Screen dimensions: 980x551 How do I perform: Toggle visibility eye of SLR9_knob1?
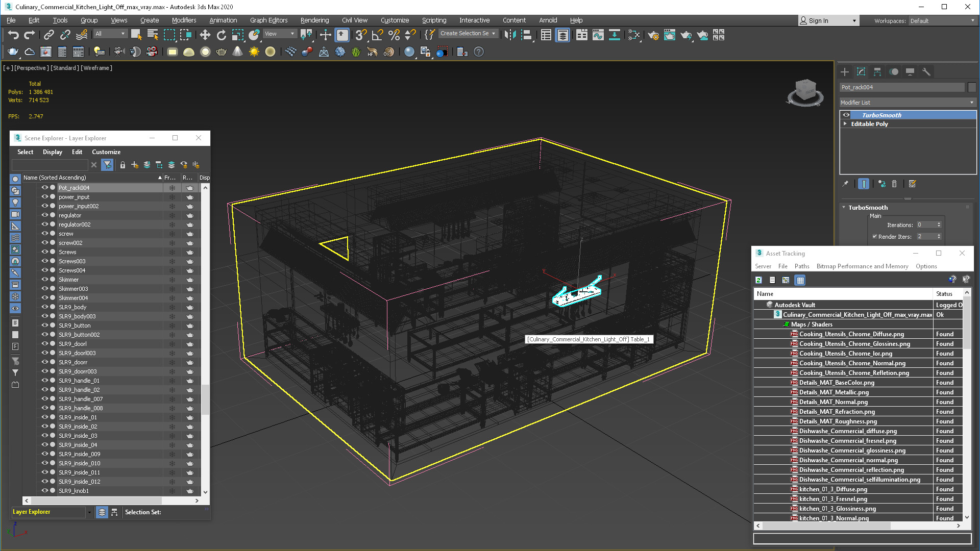click(44, 491)
